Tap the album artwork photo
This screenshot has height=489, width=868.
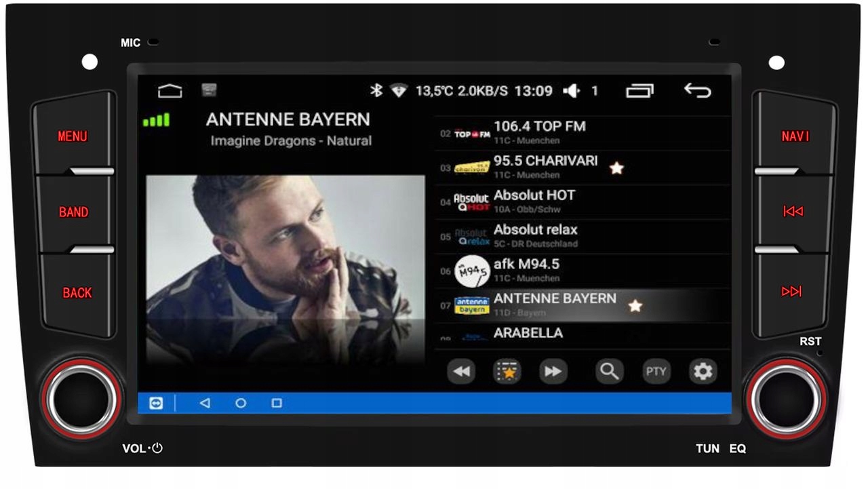pyautogui.click(x=285, y=265)
